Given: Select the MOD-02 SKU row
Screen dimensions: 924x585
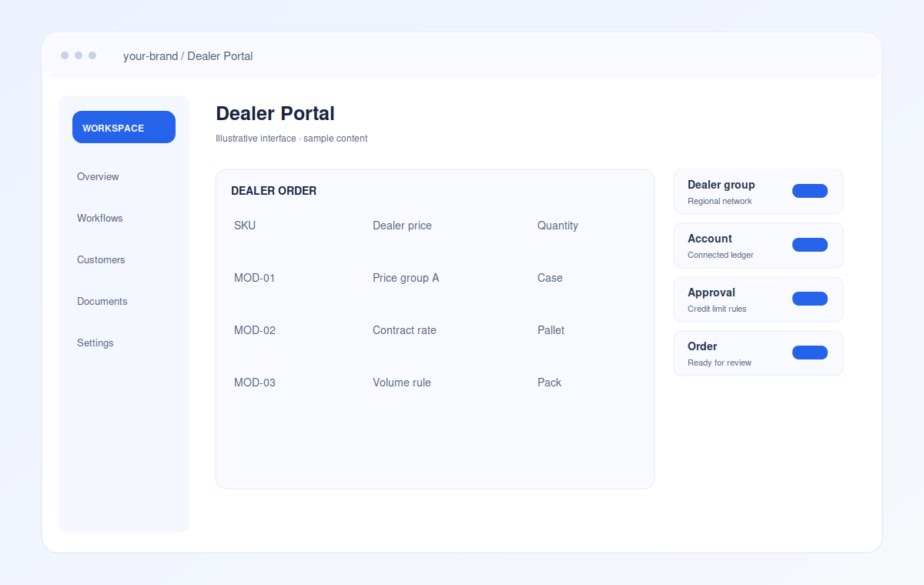Looking at the screenshot, I should [x=435, y=330].
